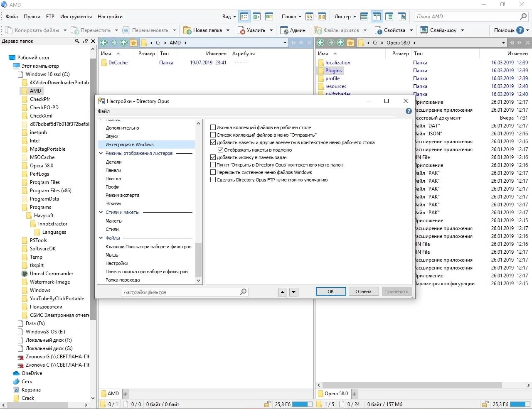
Task: Collapse Файлы section in settings
Action: click(101, 238)
